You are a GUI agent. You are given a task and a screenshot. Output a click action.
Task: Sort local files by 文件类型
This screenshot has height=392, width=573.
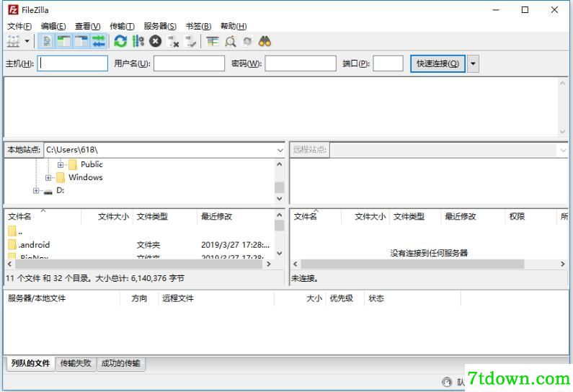coord(152,217)
